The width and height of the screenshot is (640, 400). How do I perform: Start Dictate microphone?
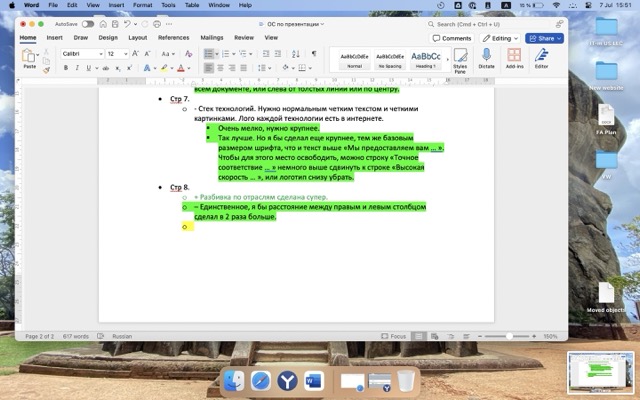[x=487, y=58]
